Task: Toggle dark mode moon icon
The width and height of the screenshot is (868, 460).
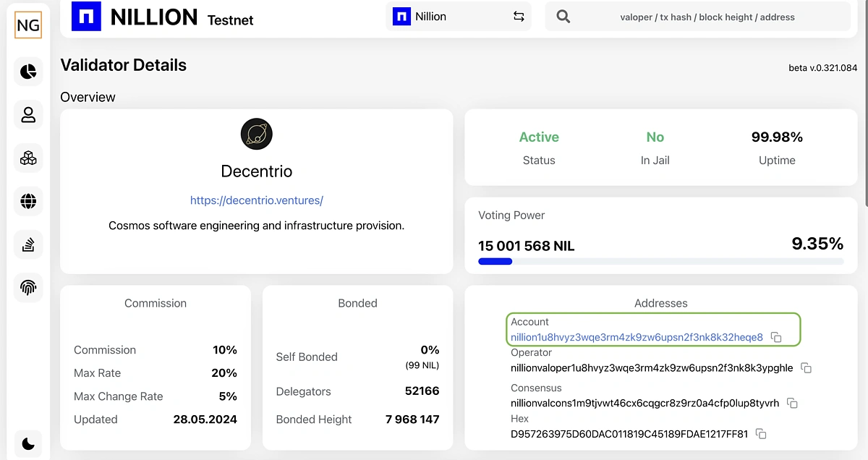Action: coord(28,443)
